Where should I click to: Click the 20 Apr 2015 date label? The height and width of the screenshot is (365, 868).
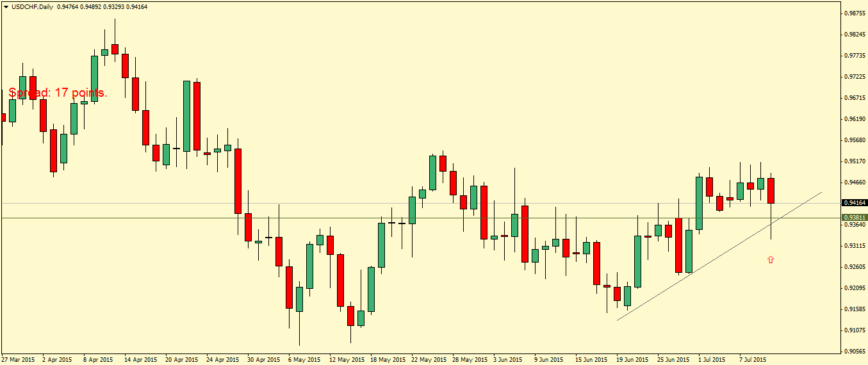point(181,359)
